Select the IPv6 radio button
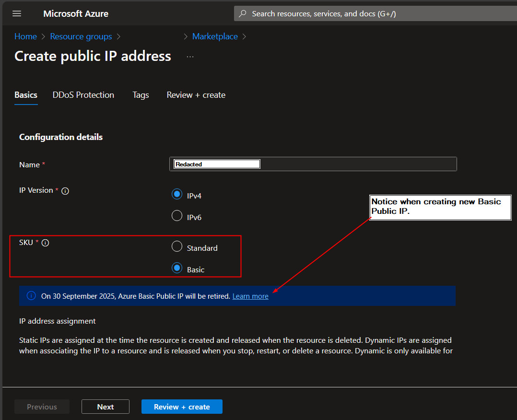The image size is (517, 420). (177, 216)
